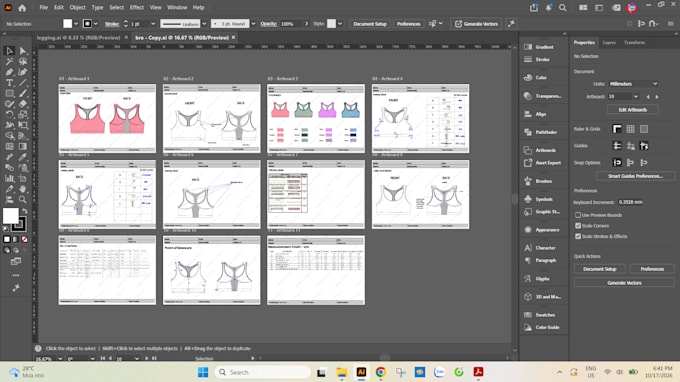680x382 pixels.
Task: Toggle Use Preview Bounds checkbox
Action: 578,215
